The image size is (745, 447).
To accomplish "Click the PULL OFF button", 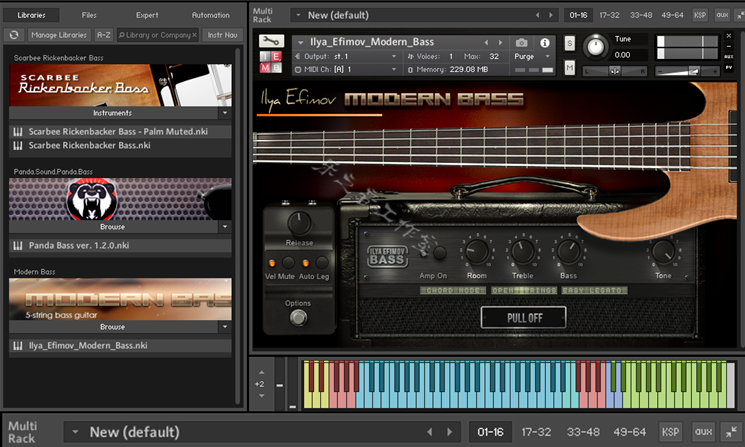I will [524, 318].
